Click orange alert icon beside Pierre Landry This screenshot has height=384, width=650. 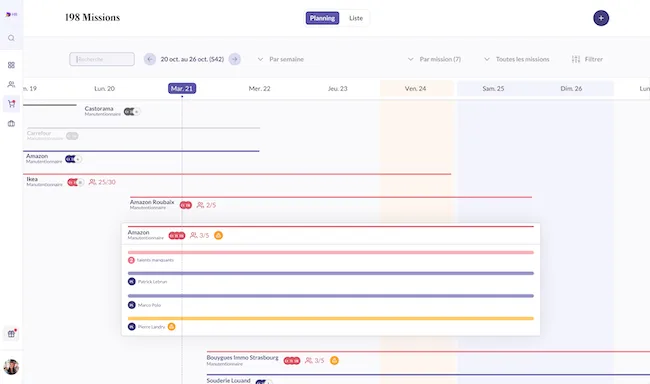[x=172, y=327]
